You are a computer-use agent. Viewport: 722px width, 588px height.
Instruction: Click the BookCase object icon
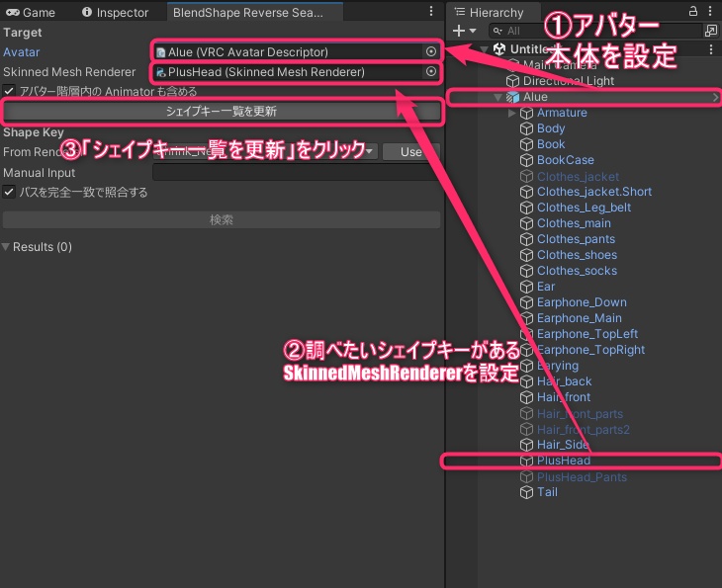pos(526,160)
